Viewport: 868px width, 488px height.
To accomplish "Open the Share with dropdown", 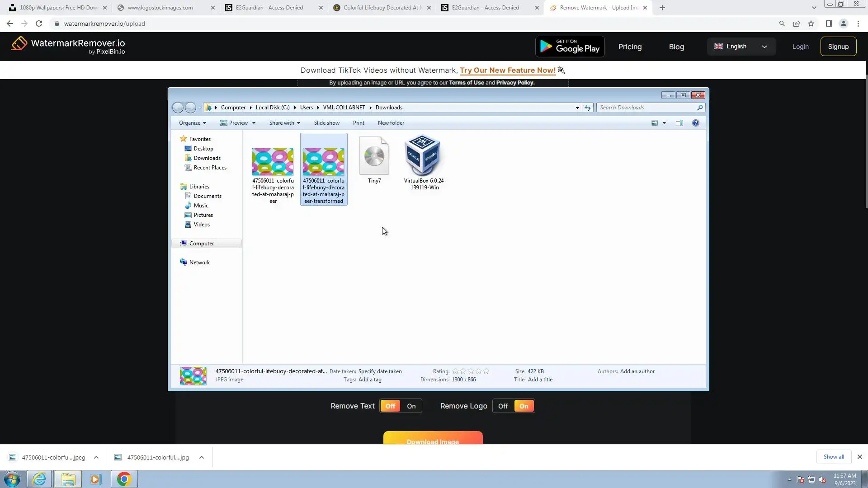I will point(284,123).
